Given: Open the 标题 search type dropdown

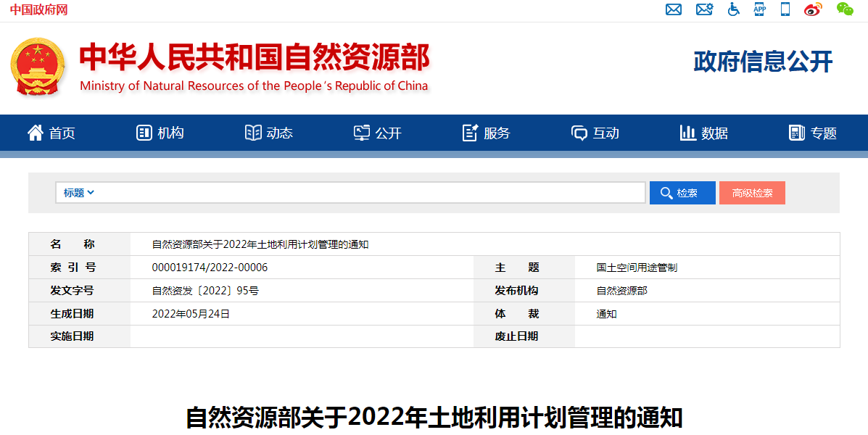Looking at the screenshot, I should click(78, 193).
